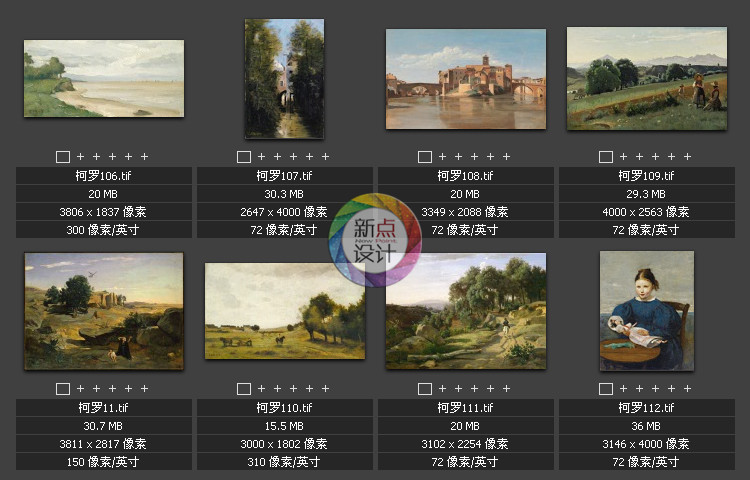The width and height of the screenshot is (750, 480).
Task: Click the filename 柯罗107.tif
Action: pos(284,176)
